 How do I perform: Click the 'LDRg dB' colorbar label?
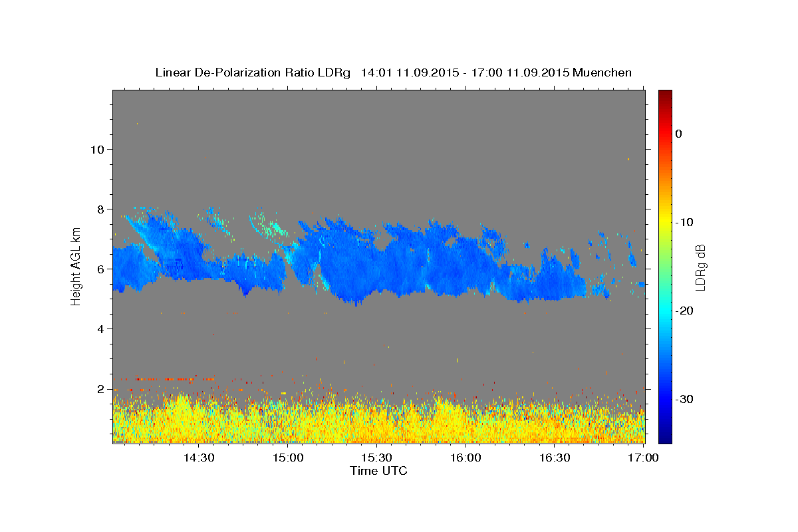pos(700,267)
